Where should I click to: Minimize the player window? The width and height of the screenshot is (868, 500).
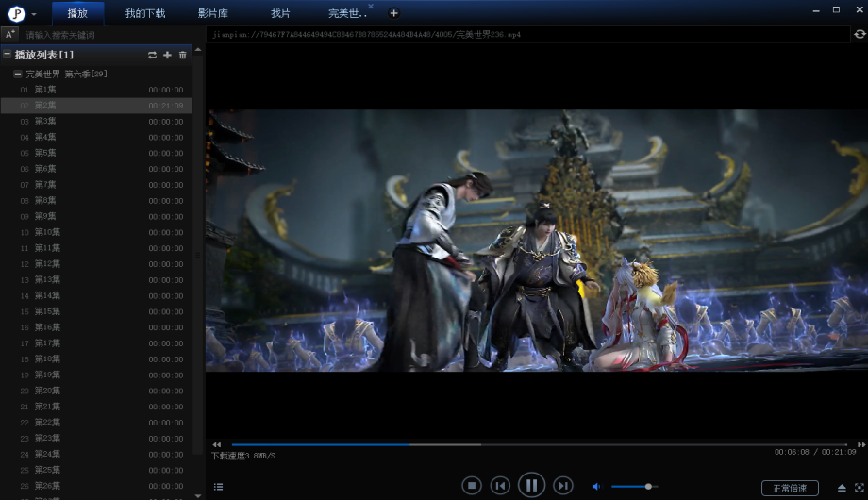point(816,10)
